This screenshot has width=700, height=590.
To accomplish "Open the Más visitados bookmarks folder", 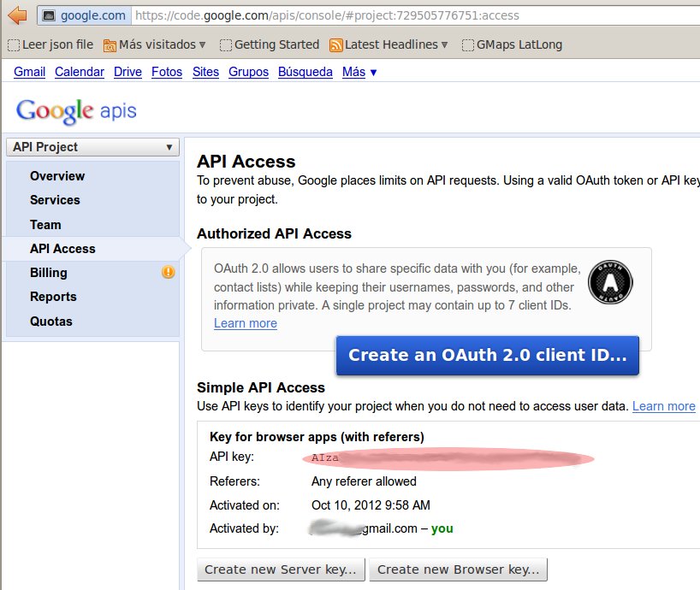I will pyautogui.click(x=155, y=44).
